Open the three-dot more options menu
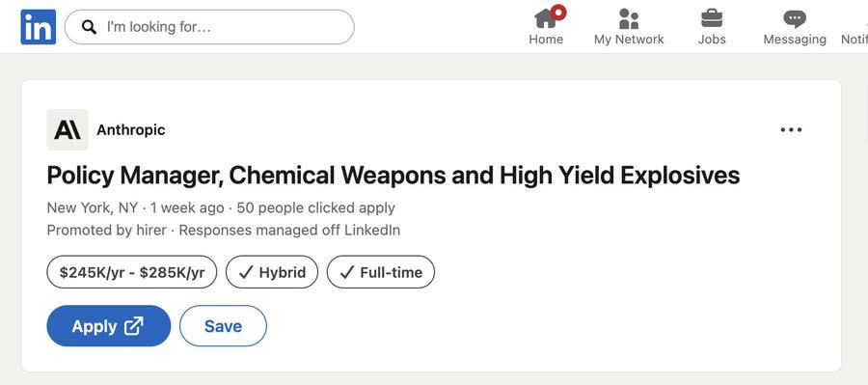 click(791, 129)
